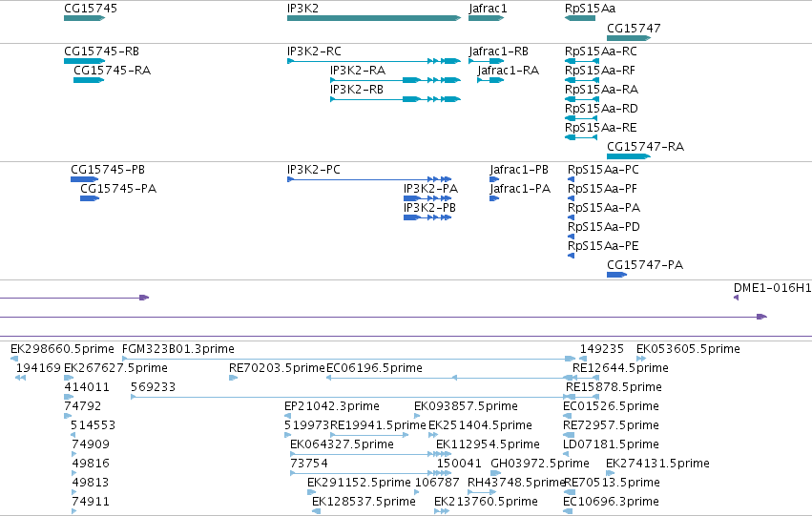The image size is (812, 516).
Task: Click the RpS15Aa-PE protein label
Action: point(603,246)
